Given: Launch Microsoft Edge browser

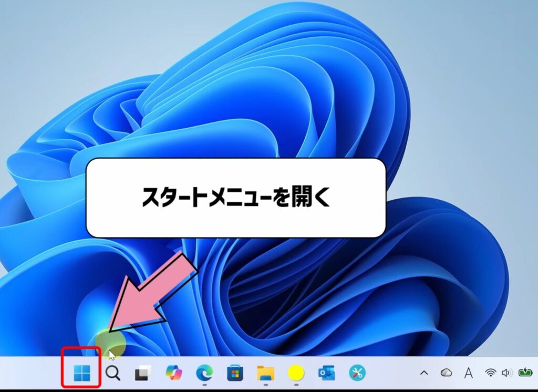Looking at the screenshot, I should (x=204, y=373).
